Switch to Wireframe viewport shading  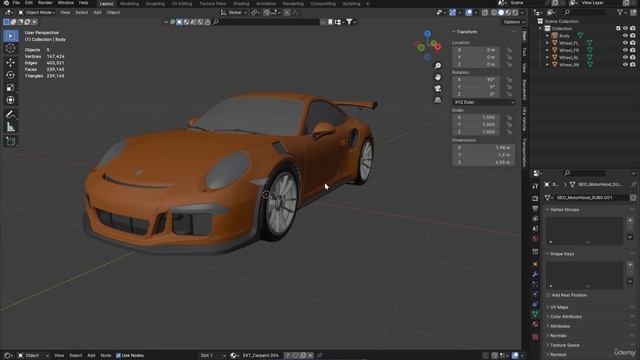493,13
